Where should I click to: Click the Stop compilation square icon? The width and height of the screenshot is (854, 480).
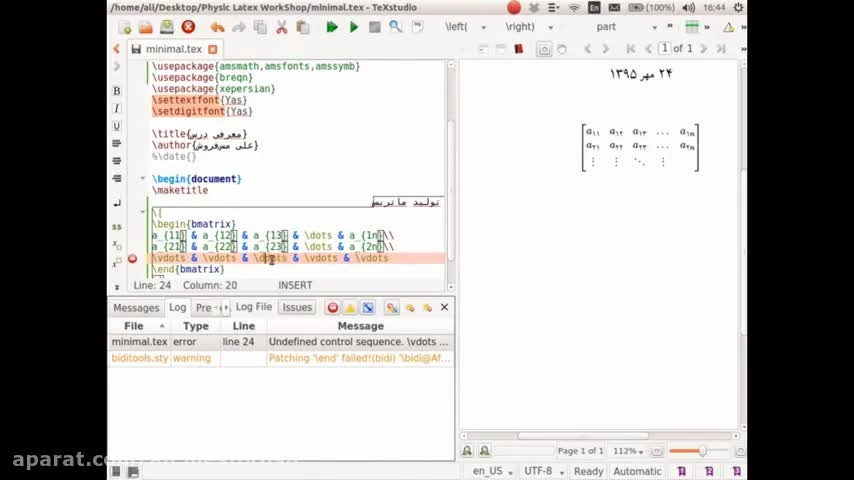pyautogui.click(x=374, y=27)
